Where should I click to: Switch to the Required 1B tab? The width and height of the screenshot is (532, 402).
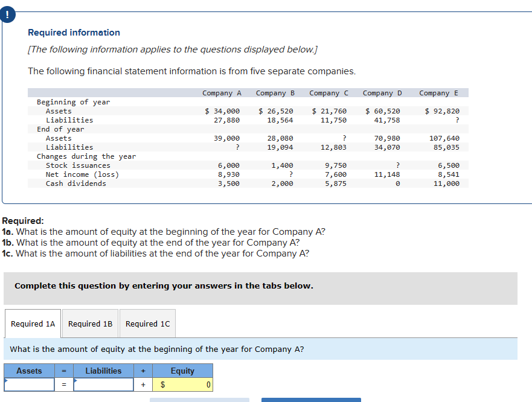click(90, 324)
